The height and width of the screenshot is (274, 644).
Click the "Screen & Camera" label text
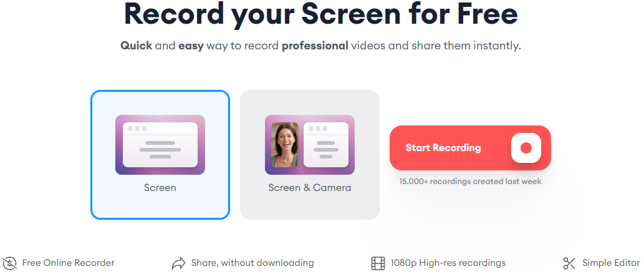tap(310, 188)
